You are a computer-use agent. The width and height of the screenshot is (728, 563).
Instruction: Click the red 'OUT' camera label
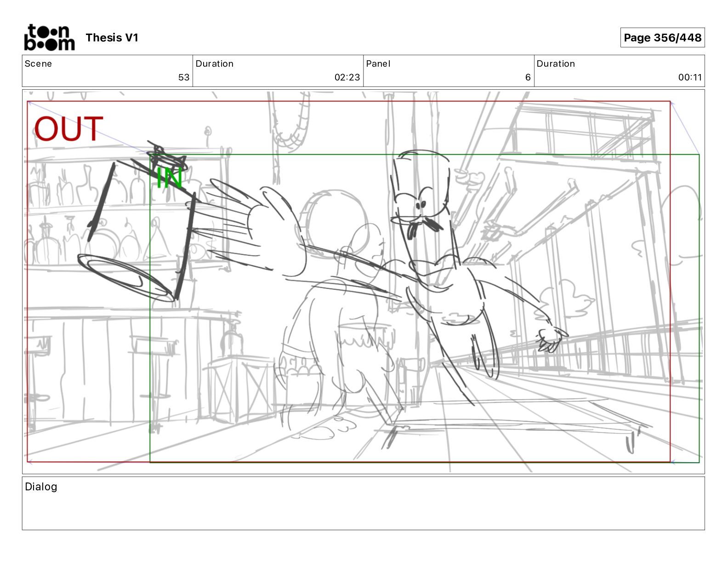click(x=68, y=129)
